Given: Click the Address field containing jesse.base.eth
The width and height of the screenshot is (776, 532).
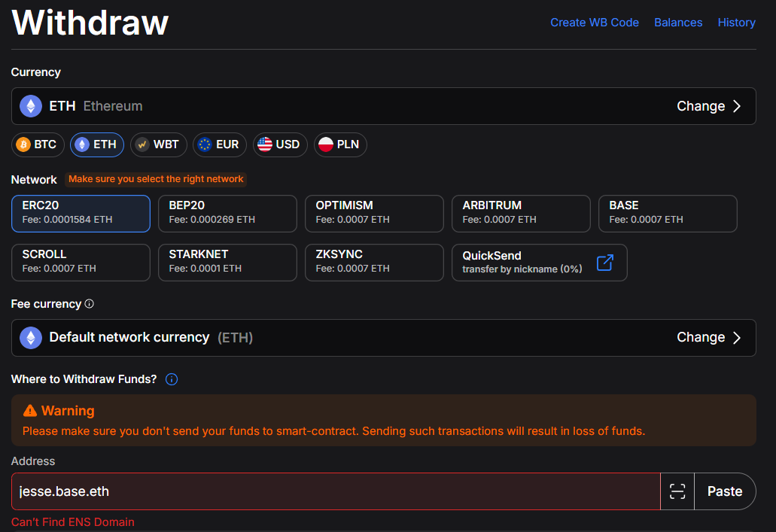Looking at the screenshot, I should tap(336, 491).
